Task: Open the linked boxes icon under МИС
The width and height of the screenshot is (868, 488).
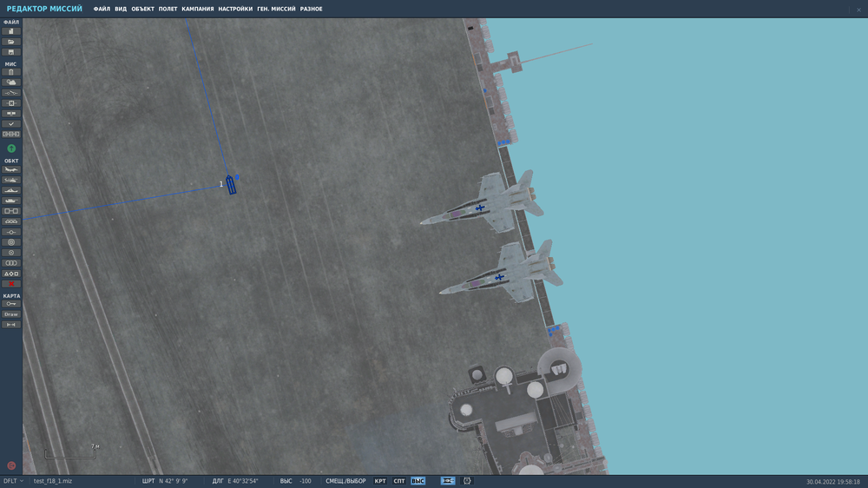Action: click(x=11, y=134)
